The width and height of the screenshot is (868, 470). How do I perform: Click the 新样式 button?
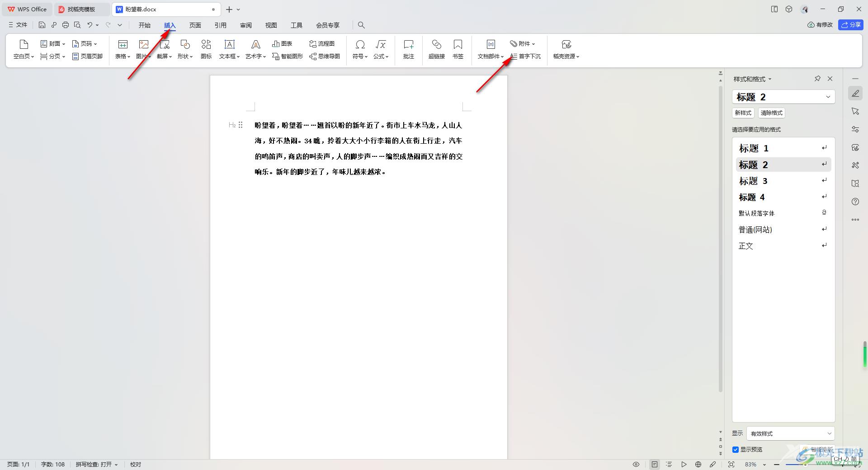pos(743,113)
